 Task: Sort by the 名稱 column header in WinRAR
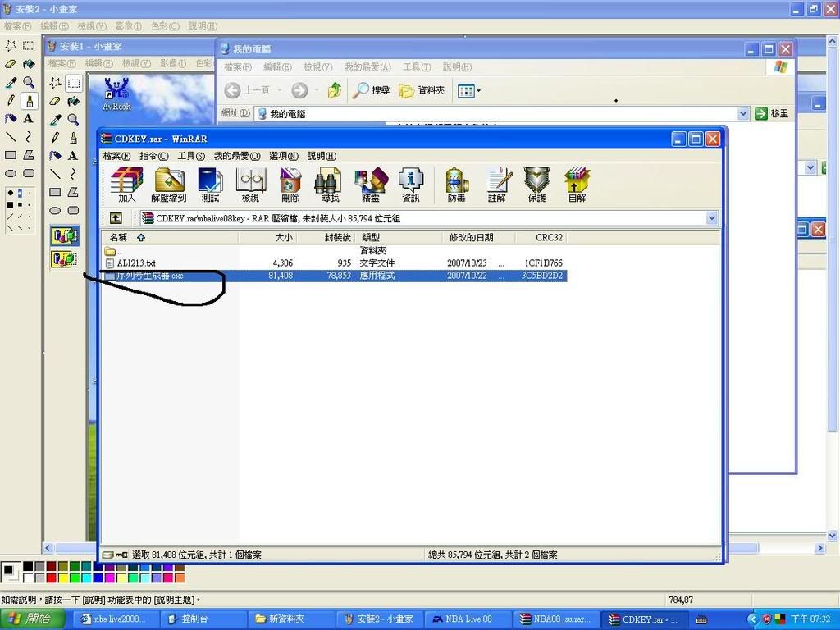(x=170, y=237)
